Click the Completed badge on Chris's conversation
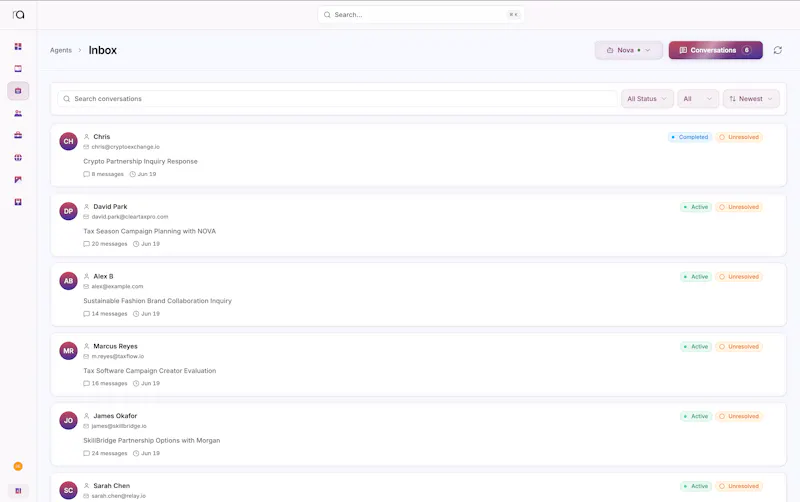The width and height of the screenshot is (800, 502). (689, 137)
